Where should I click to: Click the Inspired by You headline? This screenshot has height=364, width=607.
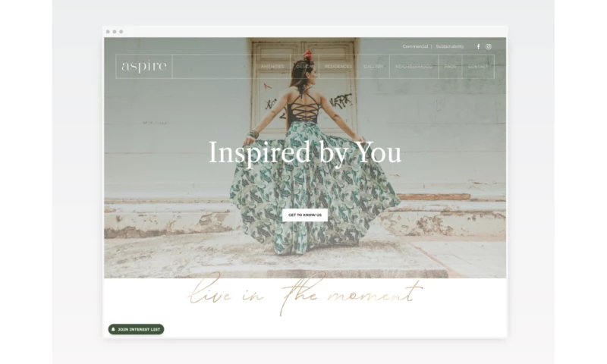coord(305,152)
